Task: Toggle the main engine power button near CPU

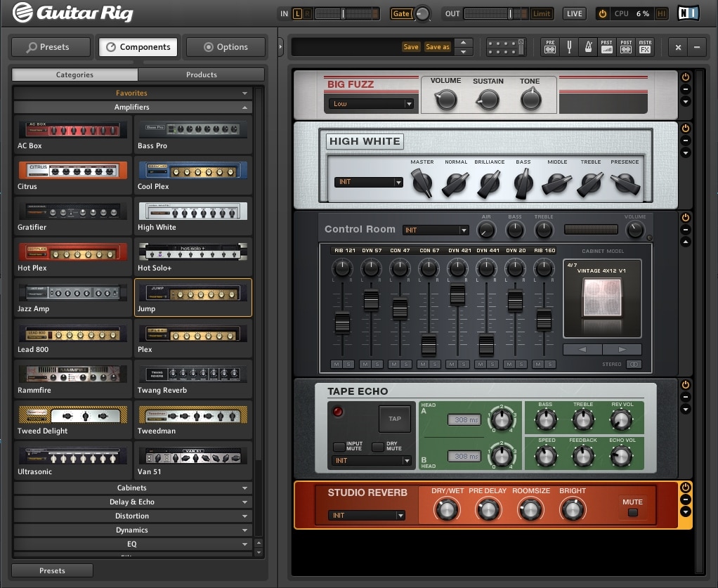Action: [603, 14]
